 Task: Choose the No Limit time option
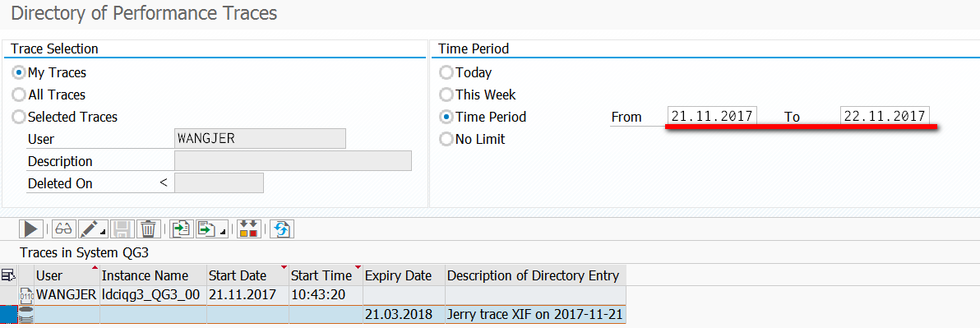click(446, 139)
